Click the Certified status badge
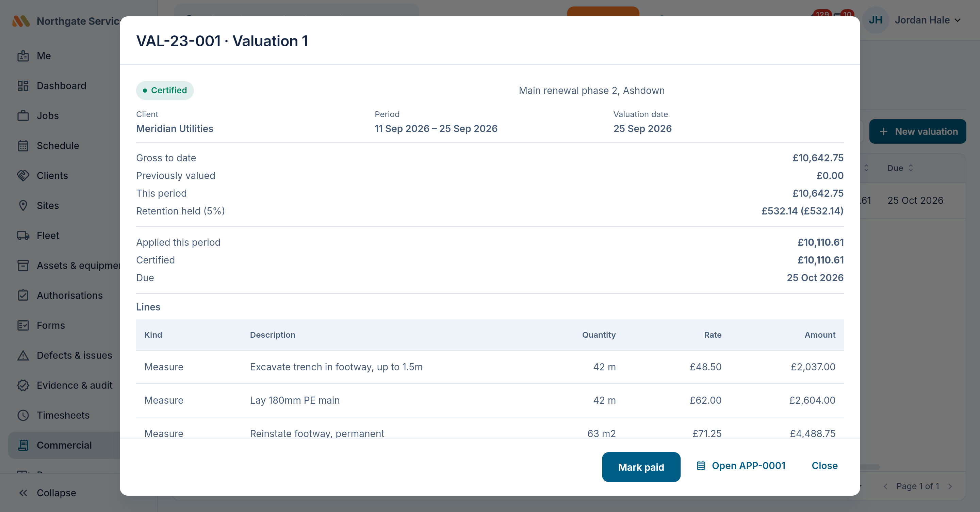 pyautogui.click(x=165, y=91)
